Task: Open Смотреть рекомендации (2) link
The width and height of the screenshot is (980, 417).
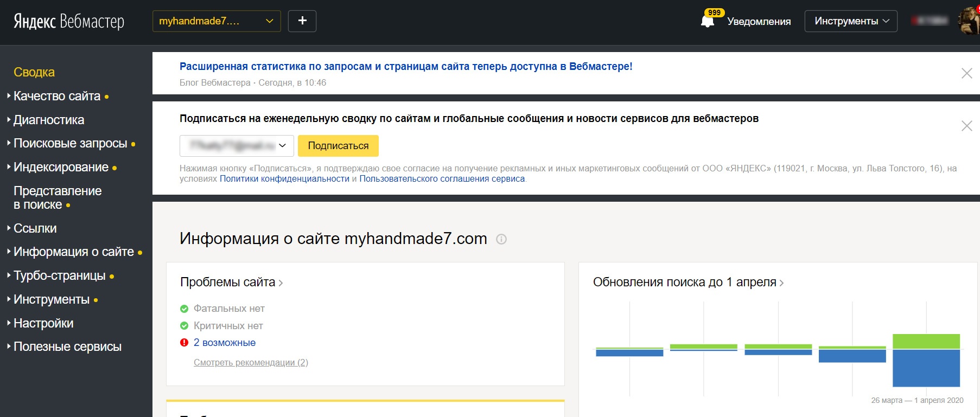Action: pos(251,362)
